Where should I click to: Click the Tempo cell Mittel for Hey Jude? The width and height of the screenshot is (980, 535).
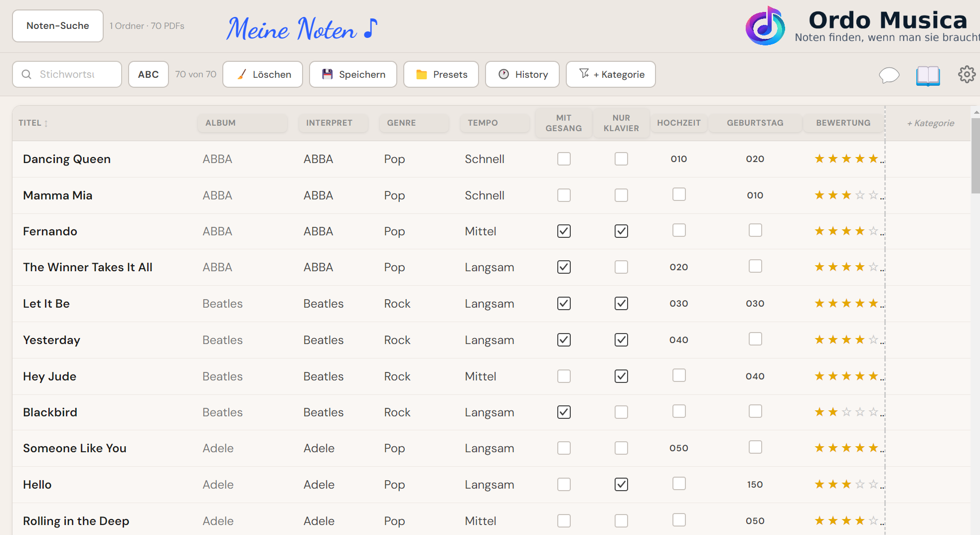point(481,376)
